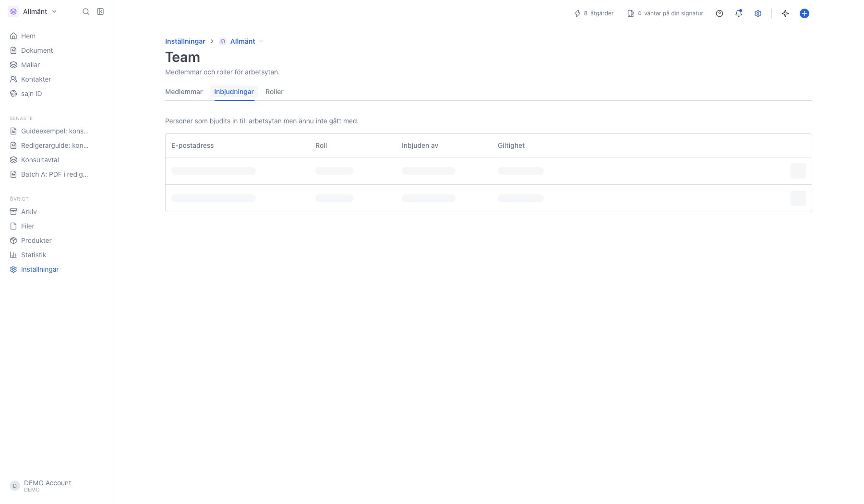The width and height of the screenshot is (864, 504).
Task: Click the Allmänt workspace logo icon
Action: pos(13,12)
